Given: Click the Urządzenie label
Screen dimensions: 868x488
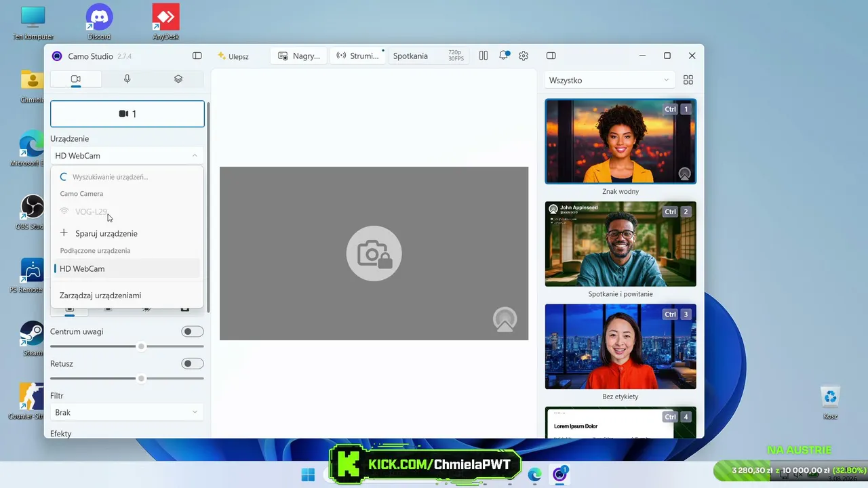Looking at the screenshot, I should coord(69,139).
